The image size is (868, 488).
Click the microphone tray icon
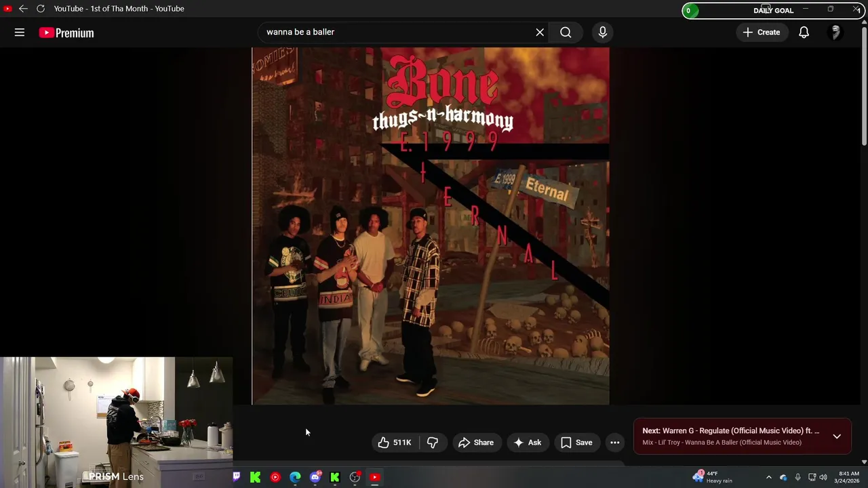797,477
